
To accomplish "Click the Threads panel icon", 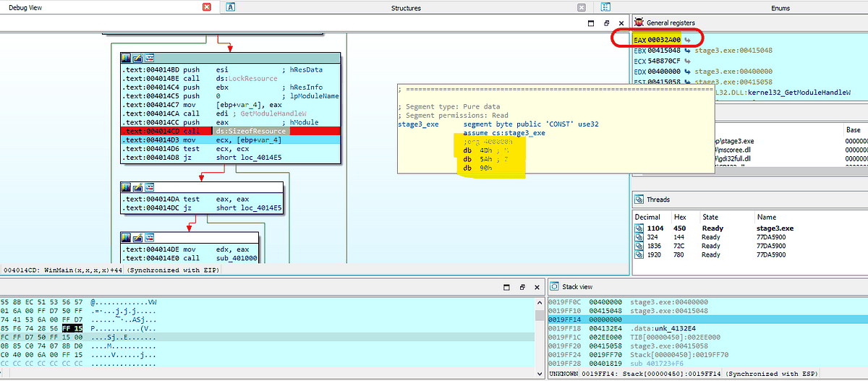I will click(x=639, y=200).
